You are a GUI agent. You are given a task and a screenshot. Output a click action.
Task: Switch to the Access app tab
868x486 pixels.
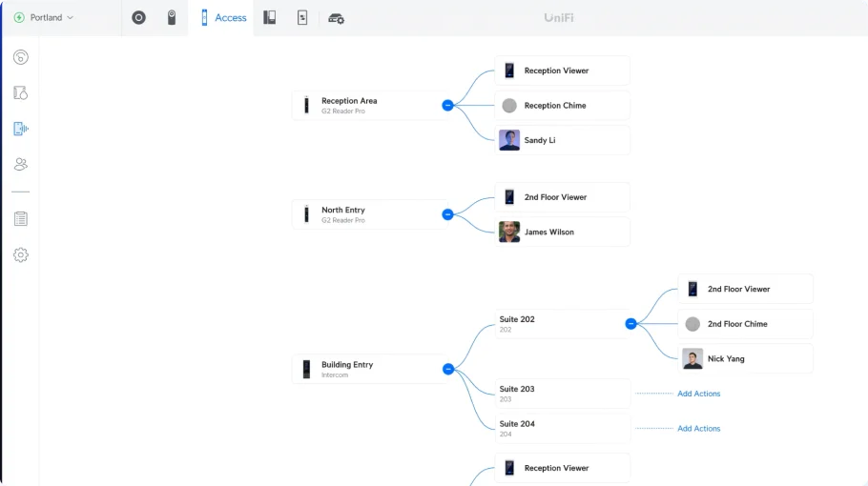click(x=223, y=18)
